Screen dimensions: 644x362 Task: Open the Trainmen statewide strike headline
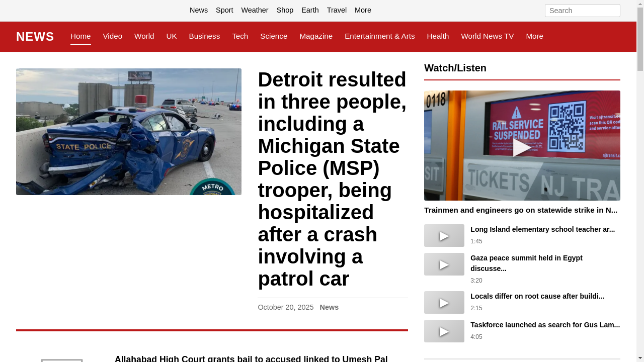(x=520, y=210)
